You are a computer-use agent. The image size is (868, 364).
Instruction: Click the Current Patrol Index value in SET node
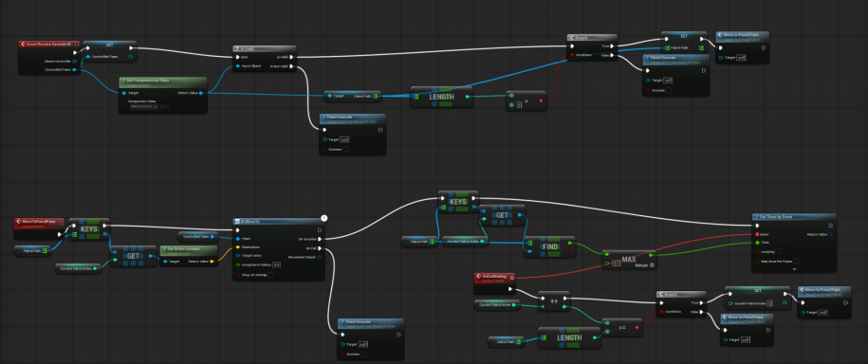click(770, 303)
